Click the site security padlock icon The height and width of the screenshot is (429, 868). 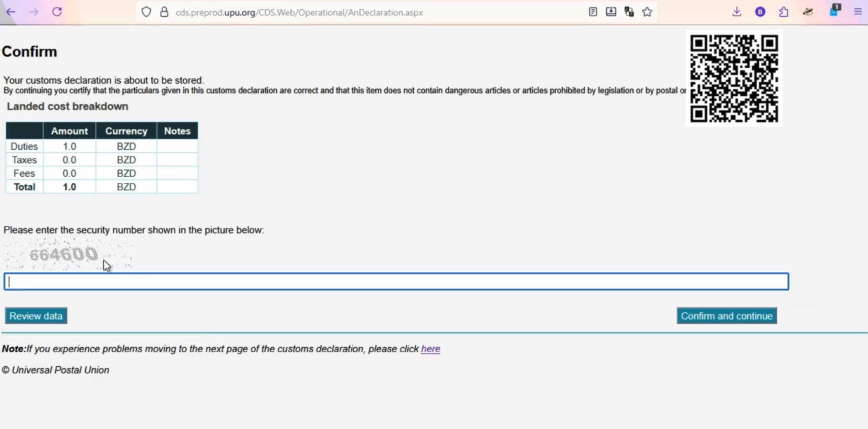[164, 12]
